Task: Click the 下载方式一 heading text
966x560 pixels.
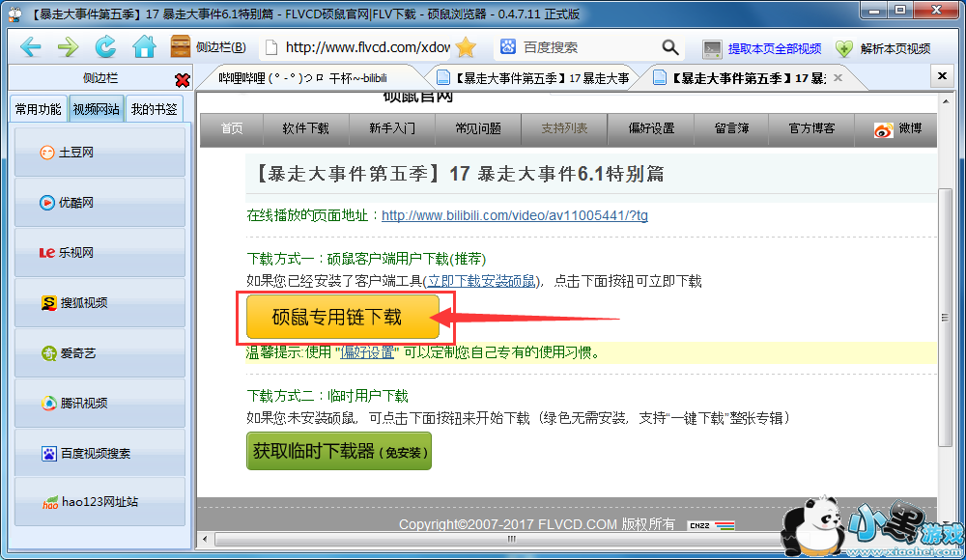Action: point(366,259)
